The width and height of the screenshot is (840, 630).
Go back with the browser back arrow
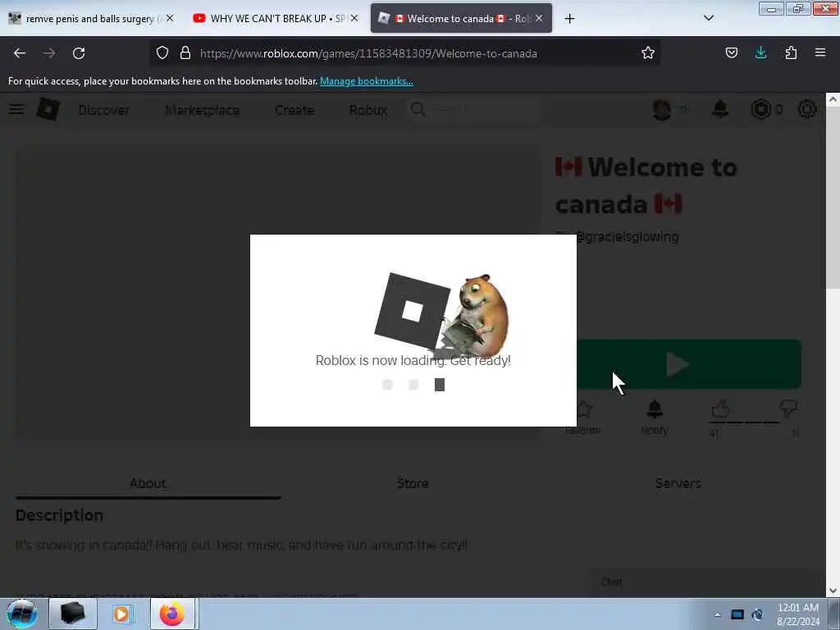click(x=20, y=53)
